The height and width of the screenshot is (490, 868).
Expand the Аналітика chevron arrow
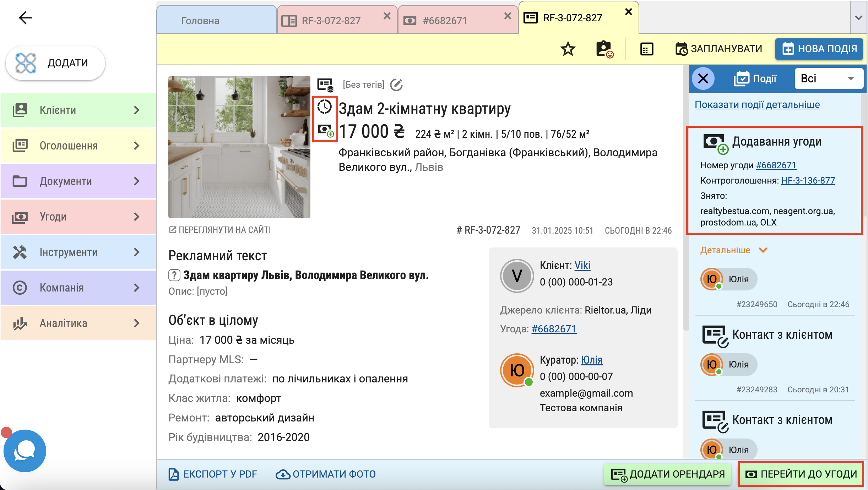point(137,323)
